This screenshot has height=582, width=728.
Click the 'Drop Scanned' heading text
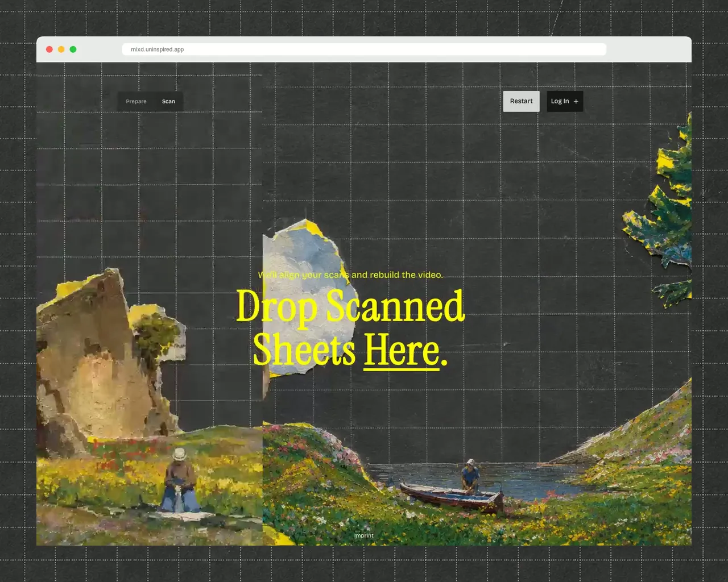coord(350,307)
